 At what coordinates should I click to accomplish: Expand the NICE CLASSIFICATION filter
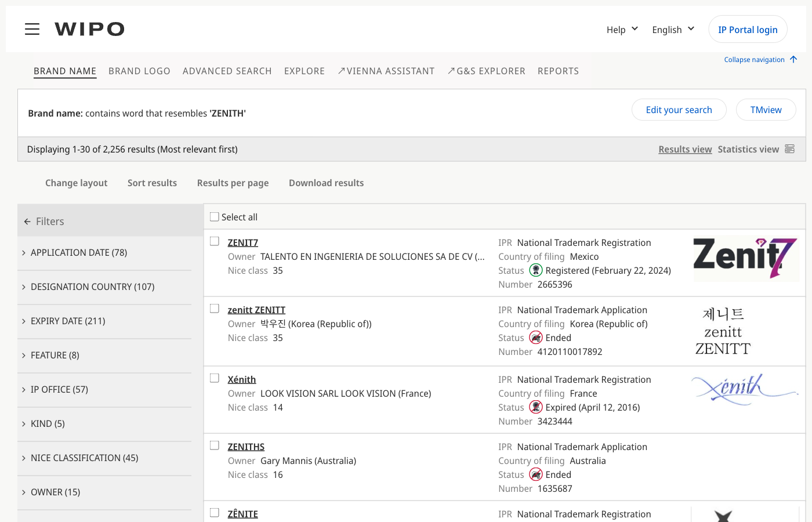point(104,458)
